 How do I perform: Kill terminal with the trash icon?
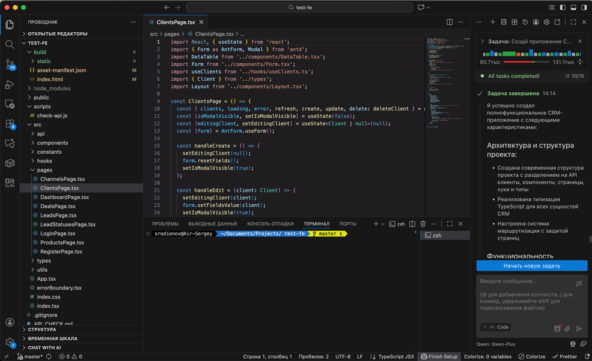(x=423, y=224)
